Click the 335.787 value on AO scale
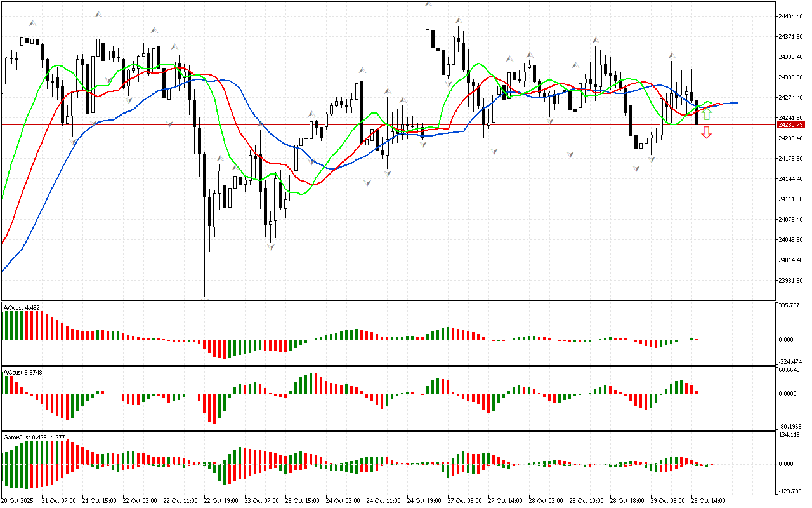Viewport: 812px width, 508px height. [789, 305]
